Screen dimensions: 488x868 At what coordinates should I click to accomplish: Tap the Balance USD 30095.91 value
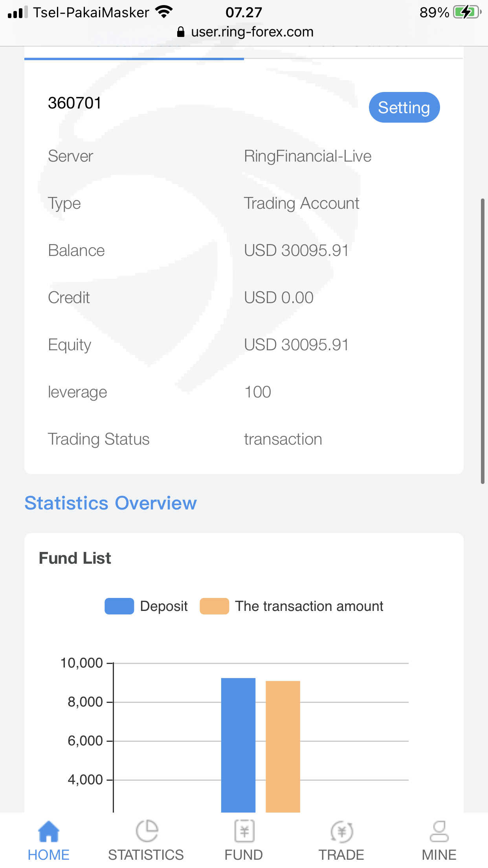coord(296,250)
